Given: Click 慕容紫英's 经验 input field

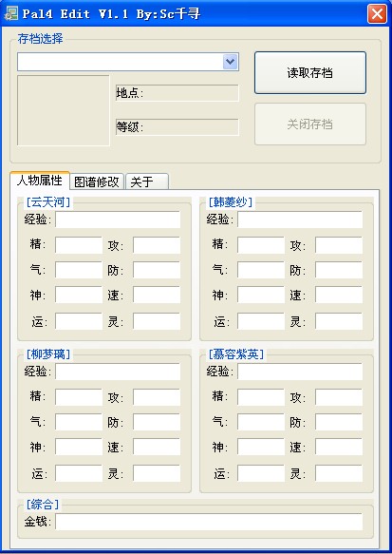Looking at the screenshot, I should [x=300, y=372].
